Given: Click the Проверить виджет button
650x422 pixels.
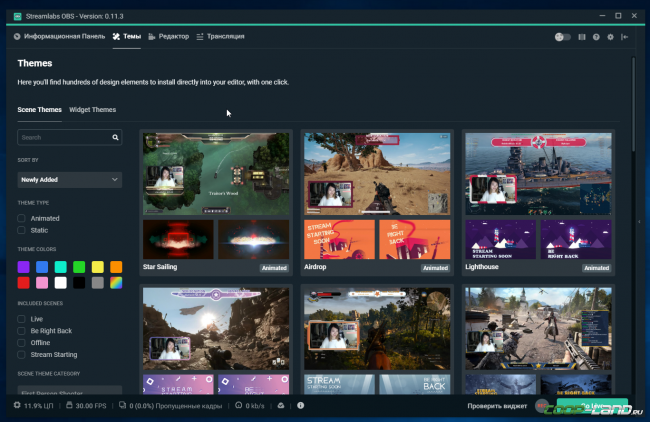Looking at the screenshot, I should click(497, 406).
